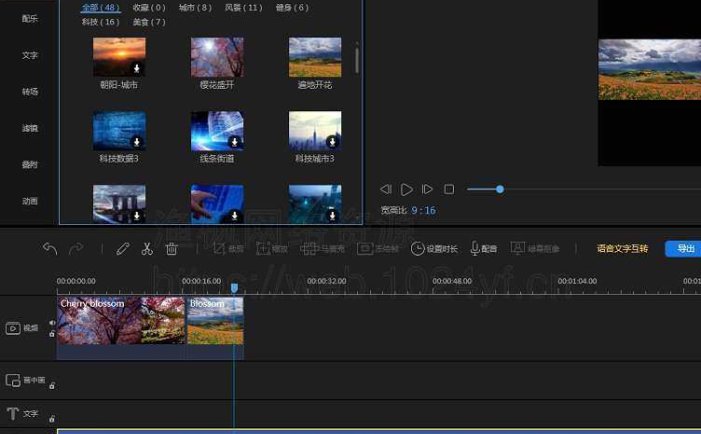Toggle lock on the picture-in-picture track
The image size is (701, 434).
52,385
